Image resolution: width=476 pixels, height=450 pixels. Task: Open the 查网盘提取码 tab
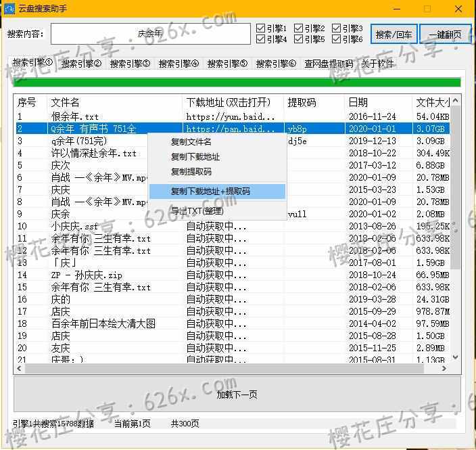(x=329, y=64)
